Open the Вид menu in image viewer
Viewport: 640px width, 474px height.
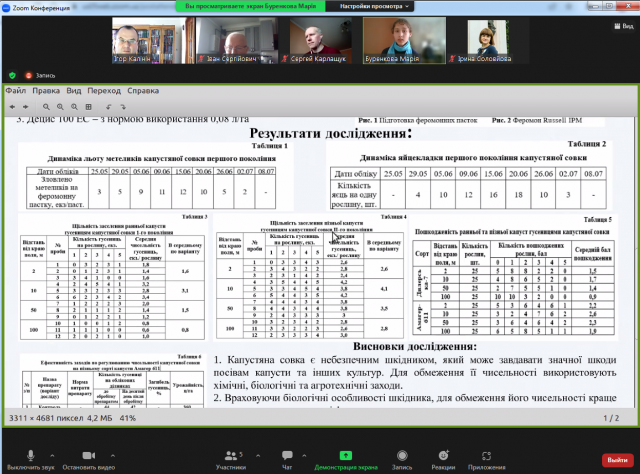point(74,91)
